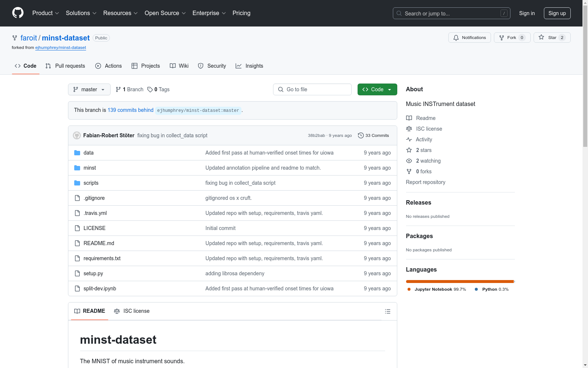This screenshot has height=368, width=588.
Task: Click the orange Jupyter Notebook dot
Action: point(409,289)
